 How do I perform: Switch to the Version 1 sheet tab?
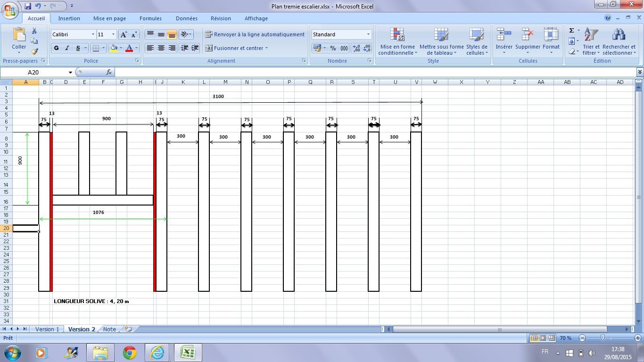tap(48, 329)
